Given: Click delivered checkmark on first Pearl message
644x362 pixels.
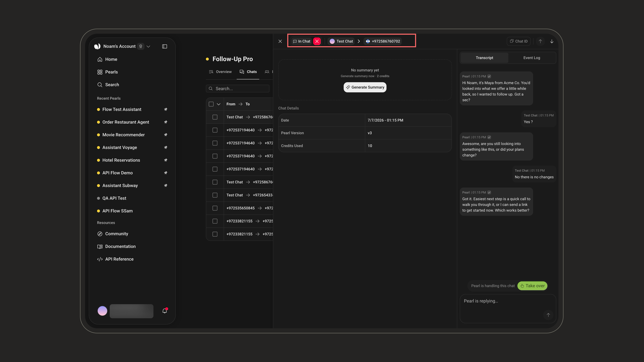Looking at the screenshot, I should click(489, 76).
